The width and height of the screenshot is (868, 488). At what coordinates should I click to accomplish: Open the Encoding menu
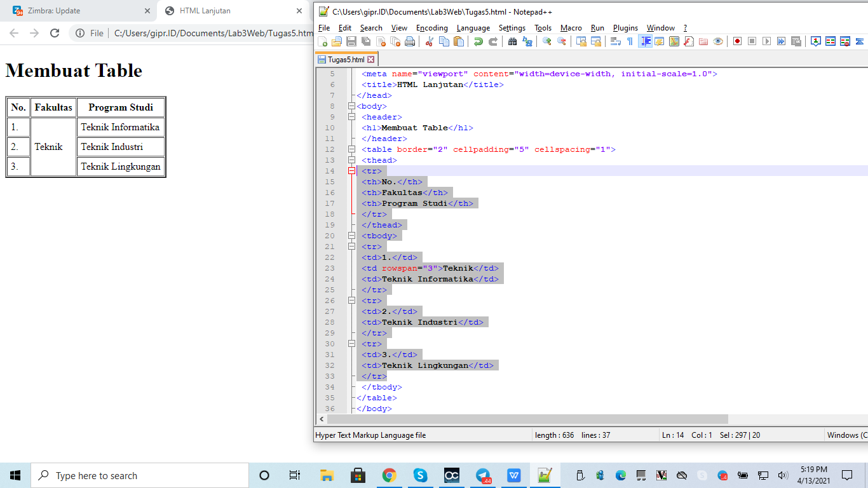pos(432,28)
